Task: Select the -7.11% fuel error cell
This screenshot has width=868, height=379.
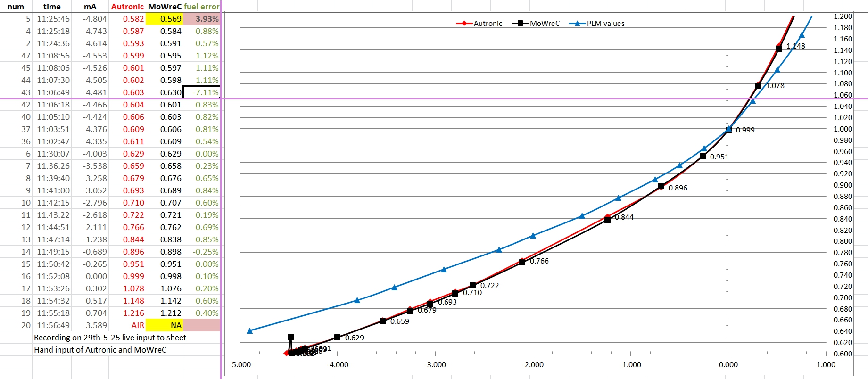Action: [202, 92]
